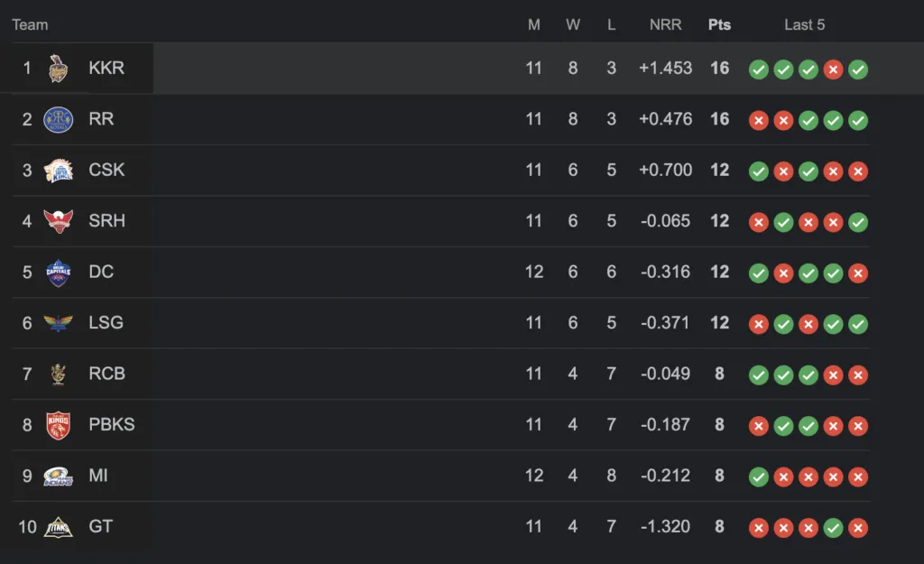Click the NRR column header
Viewport: 924px width, 564px height.
tap(665, 24)
